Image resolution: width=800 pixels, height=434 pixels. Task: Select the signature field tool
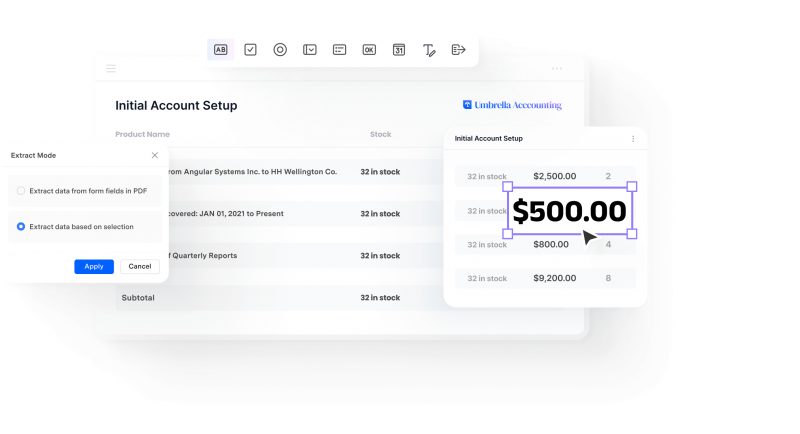point(429,50)
